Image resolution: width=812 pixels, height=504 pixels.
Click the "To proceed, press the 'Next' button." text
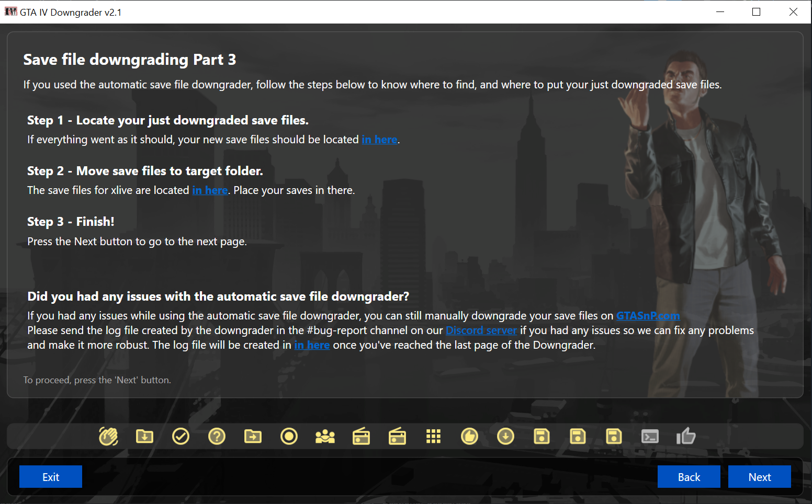pos(97,380)
